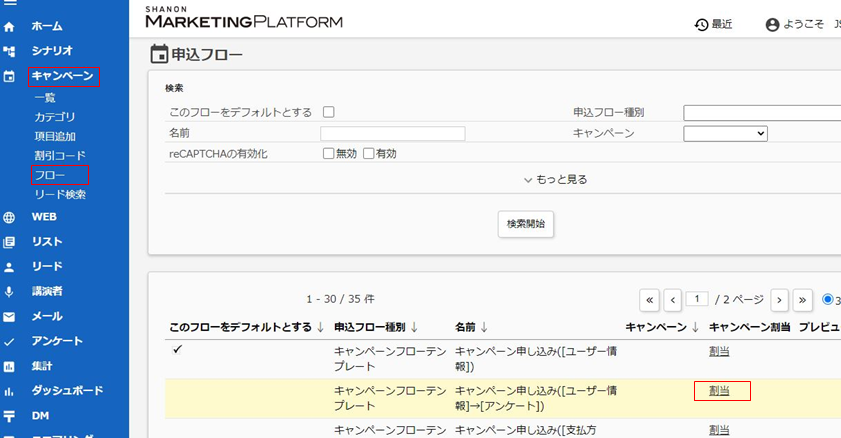The image size is (841, 438).
Task: Click 割当 link in highlighted row
Action: [719, 391]
